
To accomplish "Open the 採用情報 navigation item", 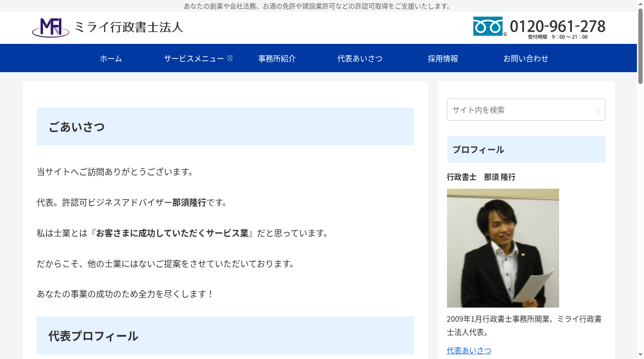I will click(443, 58).
